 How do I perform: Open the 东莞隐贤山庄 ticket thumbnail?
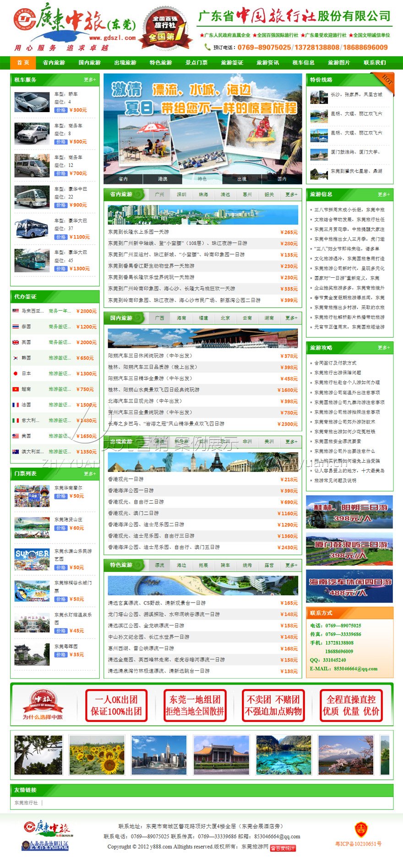point(32,528)
